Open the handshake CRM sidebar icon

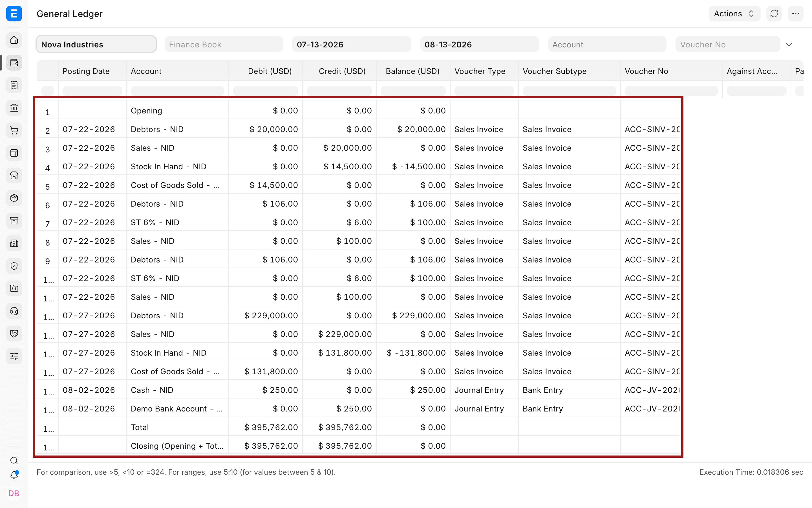(14, 334)
